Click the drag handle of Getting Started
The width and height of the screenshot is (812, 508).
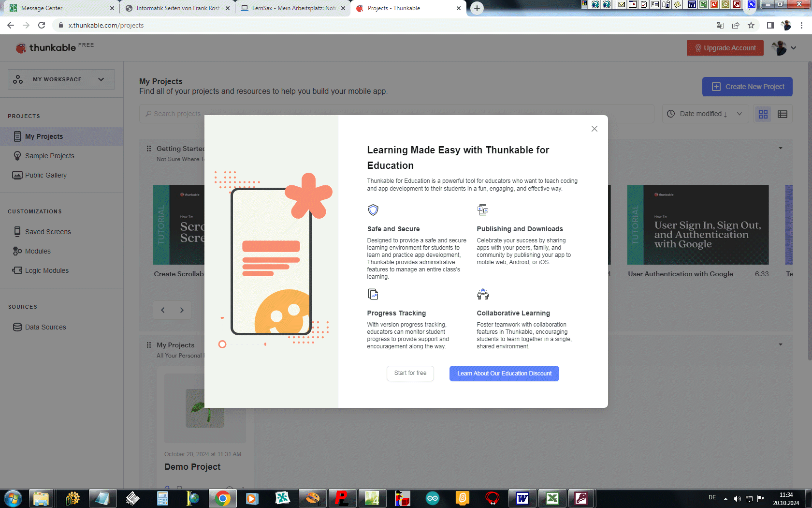pos(149,149)
